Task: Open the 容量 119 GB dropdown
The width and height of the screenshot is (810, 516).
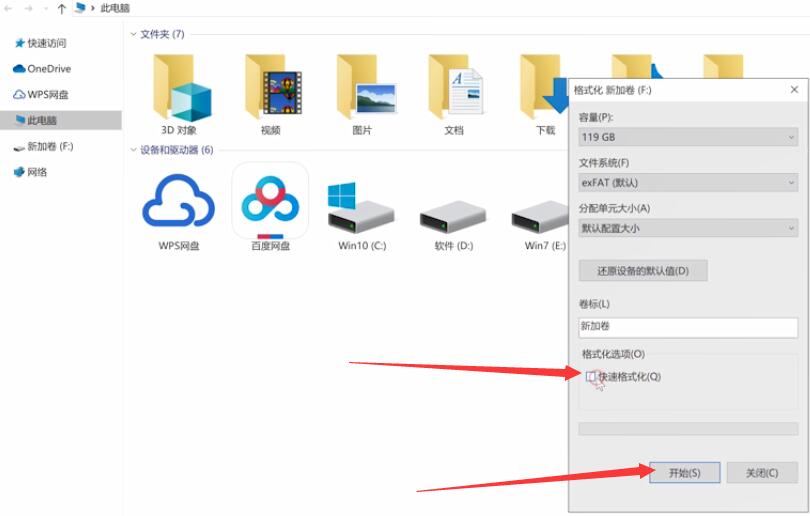Action: coord(688,137)
